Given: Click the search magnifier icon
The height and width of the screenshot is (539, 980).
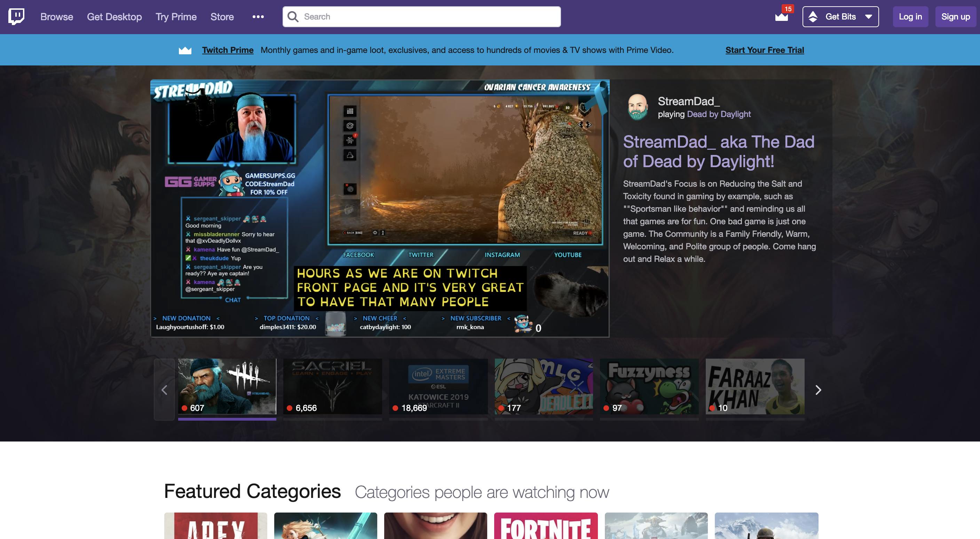Looking at the screenshot, I should (x=293, y=17).
